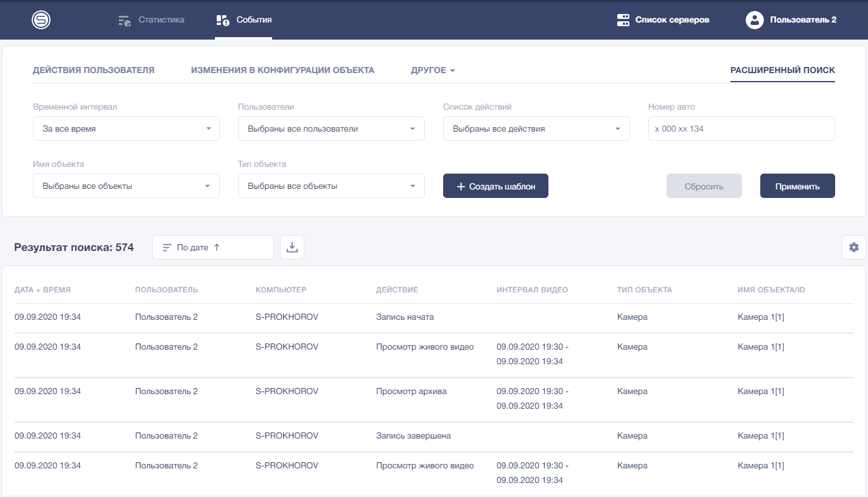Go to the Расширенный поиск tab
Image resolution: width=868 pixels, height=497 pixels.
[782, 71]
